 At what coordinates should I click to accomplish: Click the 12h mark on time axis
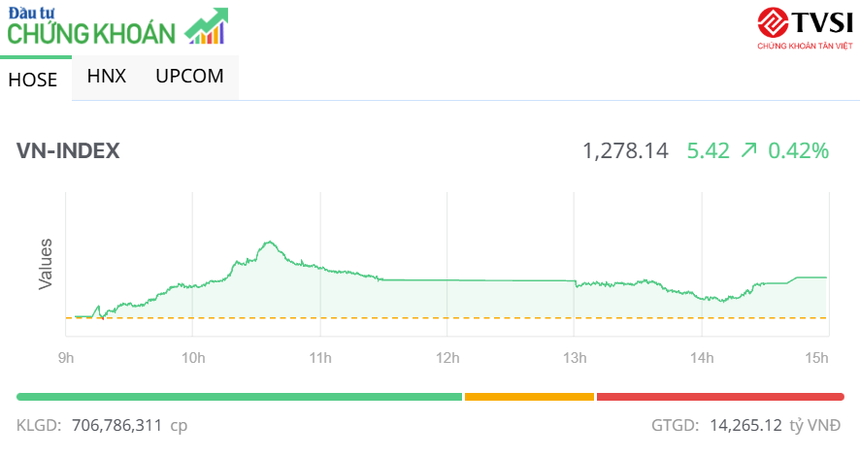[x=447, y=358]
